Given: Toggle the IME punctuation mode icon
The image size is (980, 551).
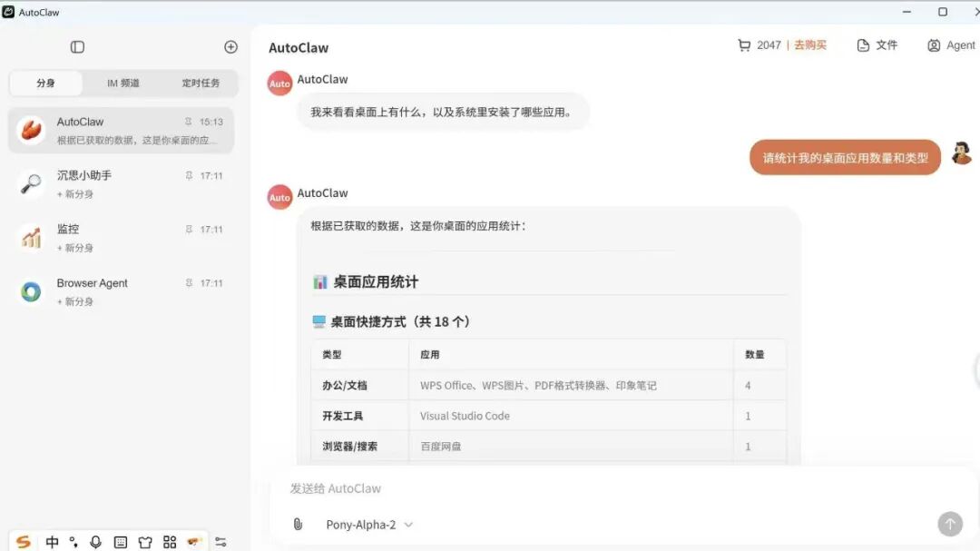Looking at the screenshot, I should 73,542.
